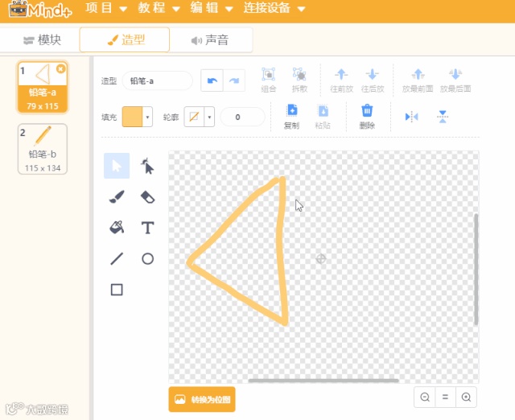Open the 教程 menu

coord(159,8)
